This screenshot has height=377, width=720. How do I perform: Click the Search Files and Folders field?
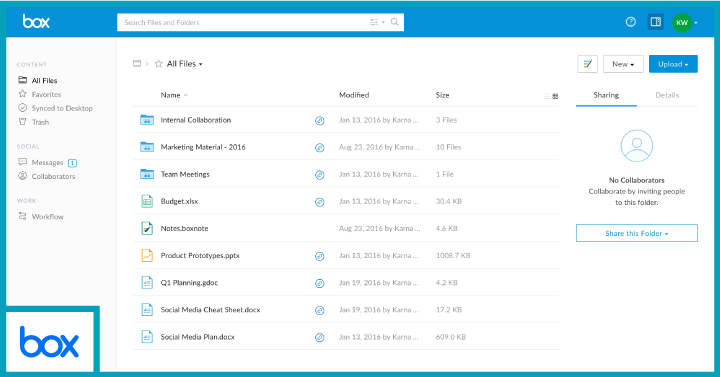coord(260,22)
